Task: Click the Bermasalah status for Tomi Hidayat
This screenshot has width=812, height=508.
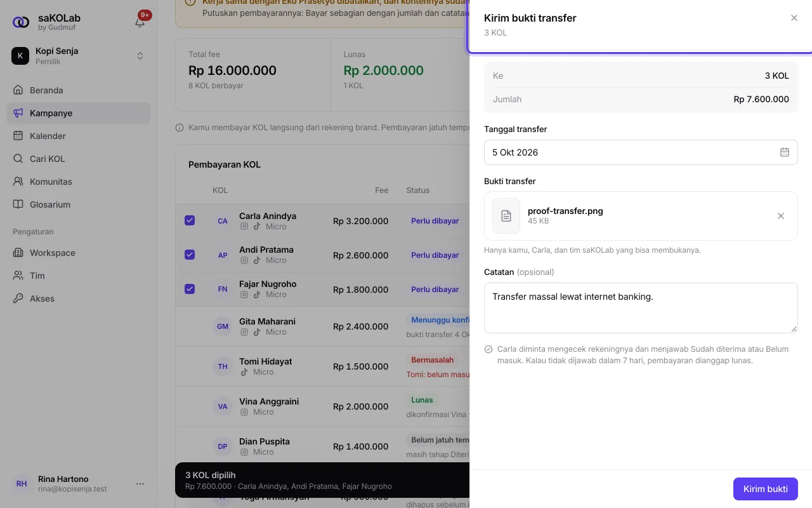Action: click(433, 360)
